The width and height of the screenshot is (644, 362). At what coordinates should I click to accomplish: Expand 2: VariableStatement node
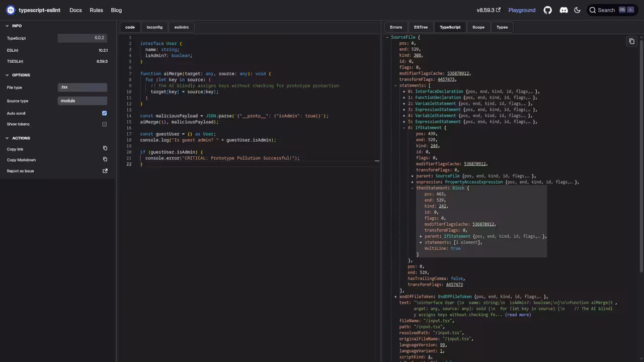click(404, 104)
